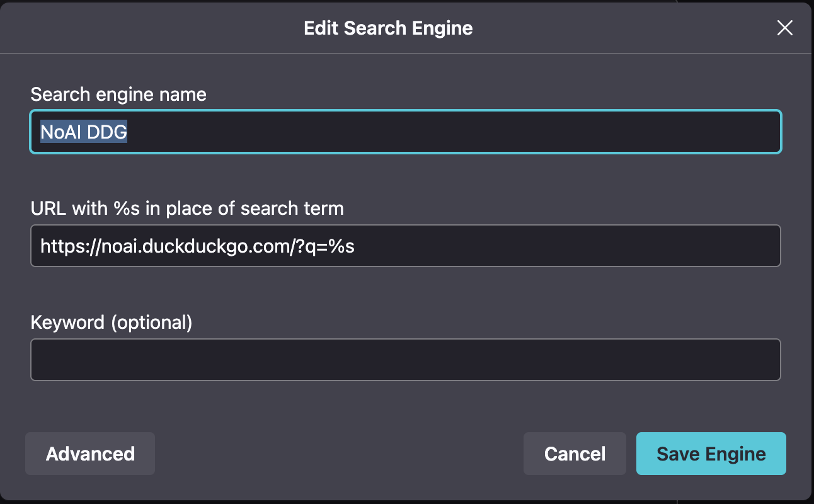Click the Save Engine button
This screenshot has width=814, height=504.
coord(711,454)
